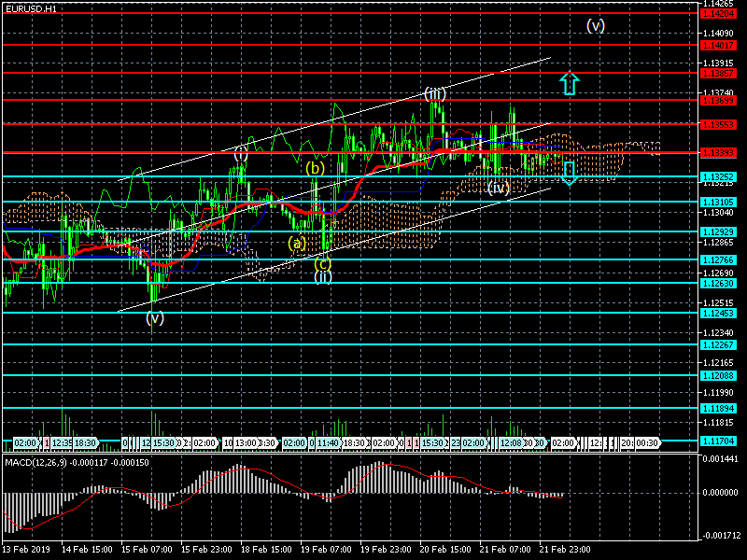Click the 1.14090 price axis value
This screenshot has height=560, width=747.
[718, 34]
